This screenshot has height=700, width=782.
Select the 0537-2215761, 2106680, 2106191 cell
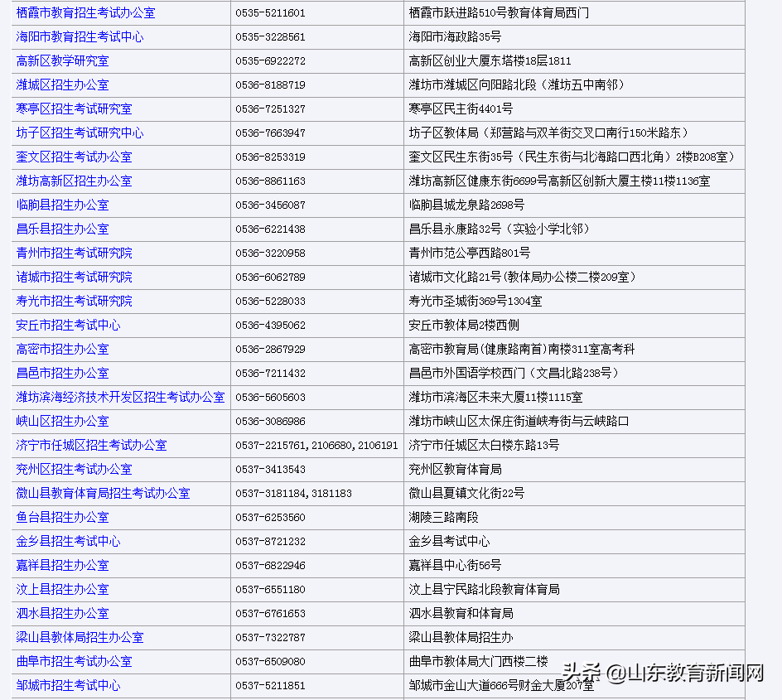[317, 445]
